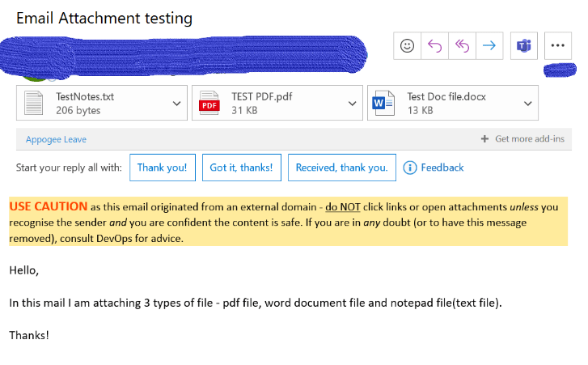This screenshot has height=365, width=588.
Task: Reply to the email using arrow icon
Action: (x=435, y=46)
